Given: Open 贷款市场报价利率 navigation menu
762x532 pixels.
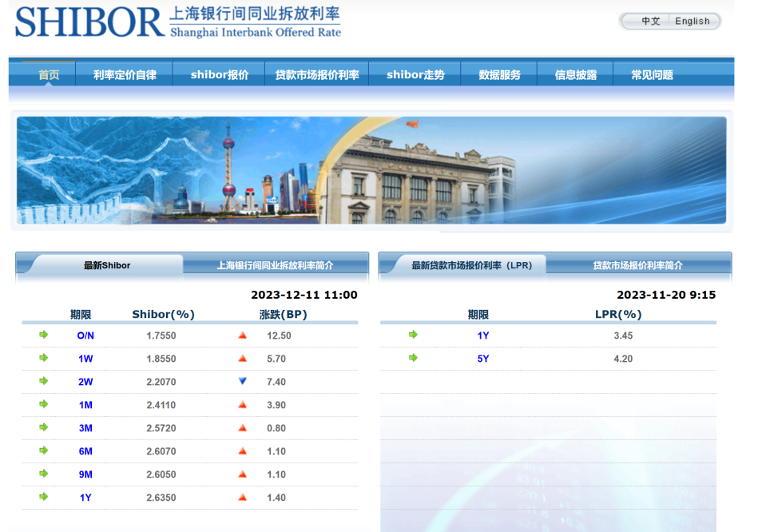Looking at the screenshot, I should click(317, 75).
